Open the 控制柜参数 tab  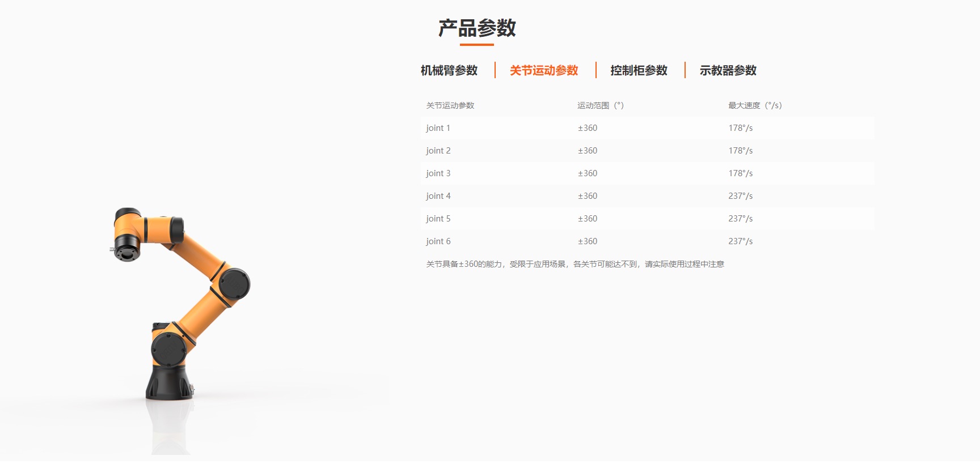639,70
